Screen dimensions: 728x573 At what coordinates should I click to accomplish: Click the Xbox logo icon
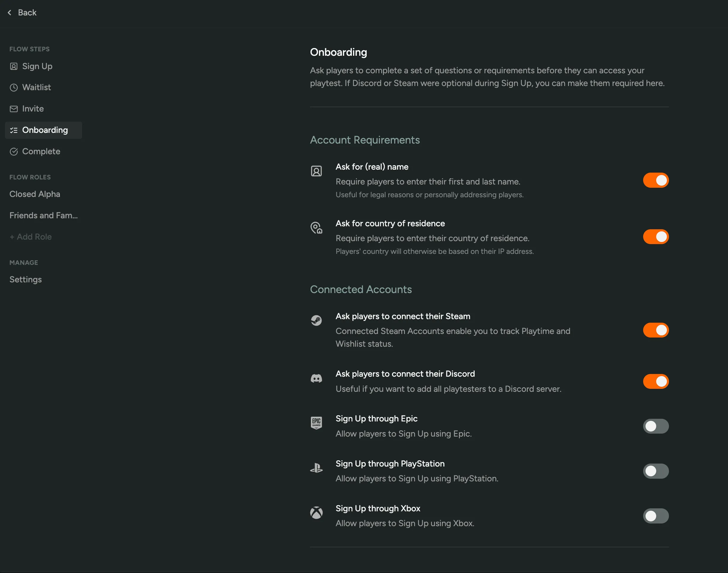tap(317, 513)
